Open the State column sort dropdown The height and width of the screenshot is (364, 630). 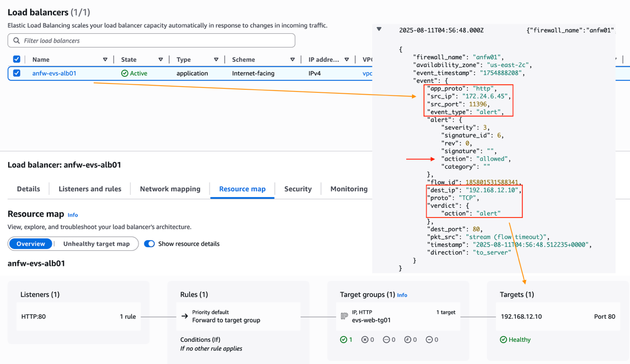[x=161, y=59]
